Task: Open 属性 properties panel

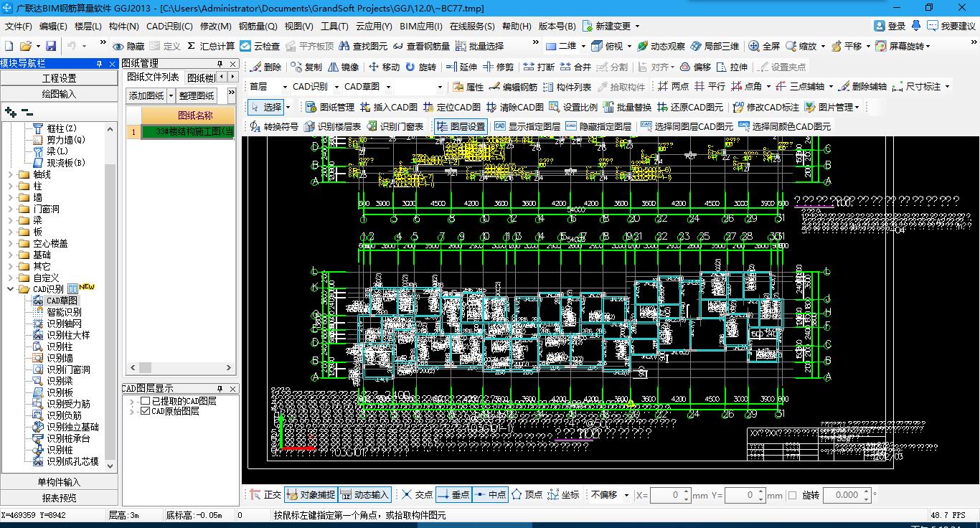Action: click(468, 87)
